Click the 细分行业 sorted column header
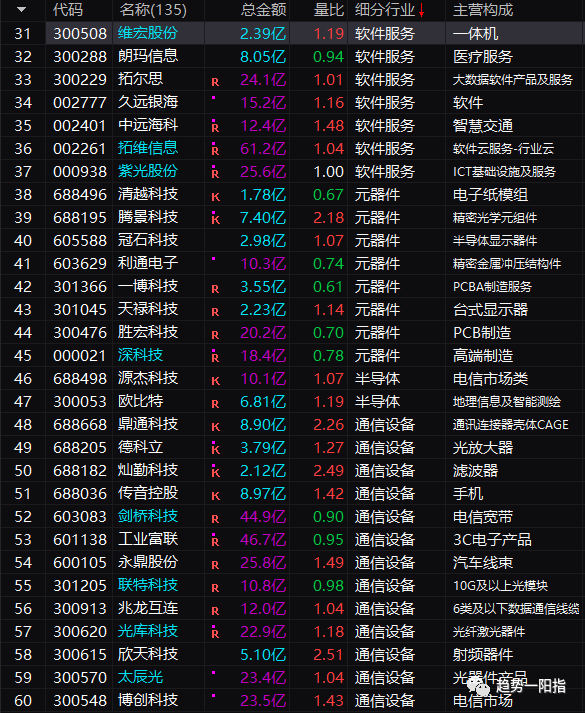Viewport: 585px width, 713px height. click(x=390, y=10)
